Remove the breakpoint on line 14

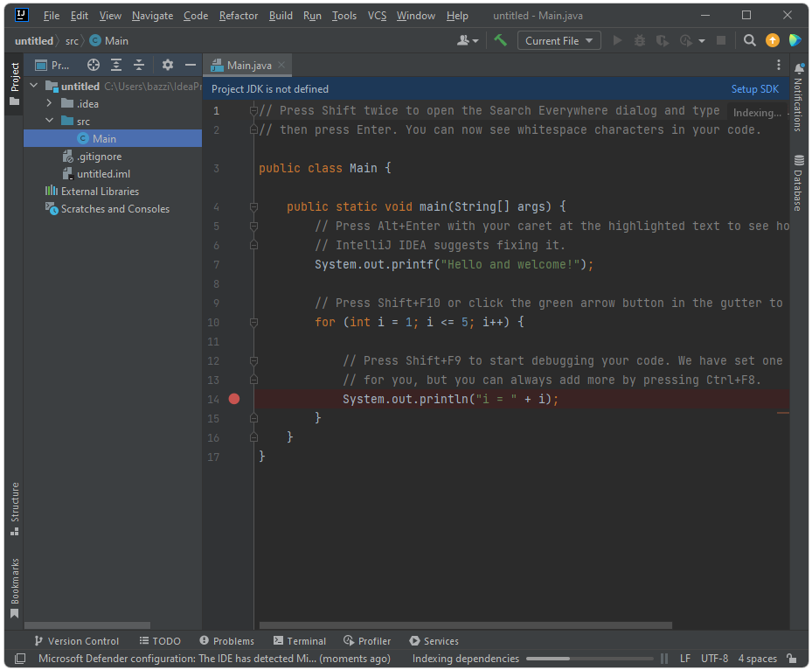234,399
